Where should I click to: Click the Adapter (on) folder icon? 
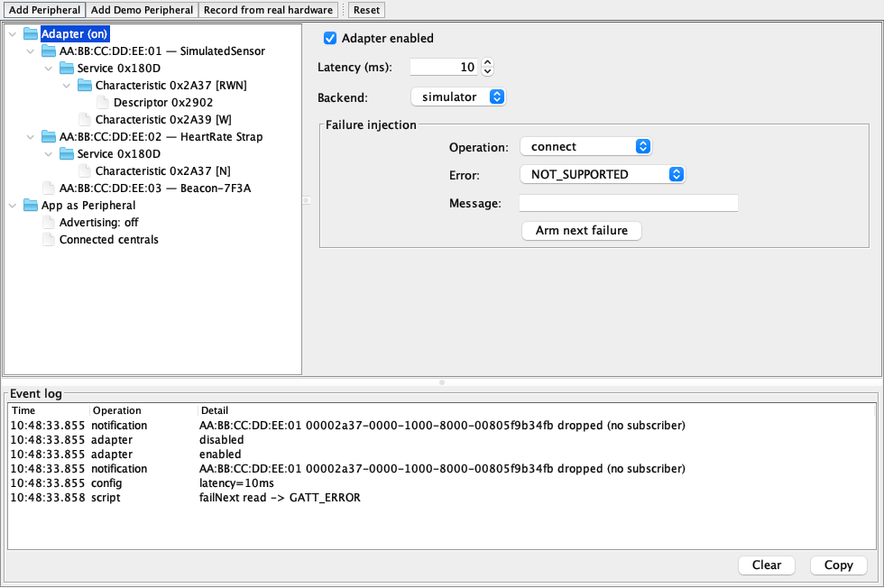(x=31, y=34)
